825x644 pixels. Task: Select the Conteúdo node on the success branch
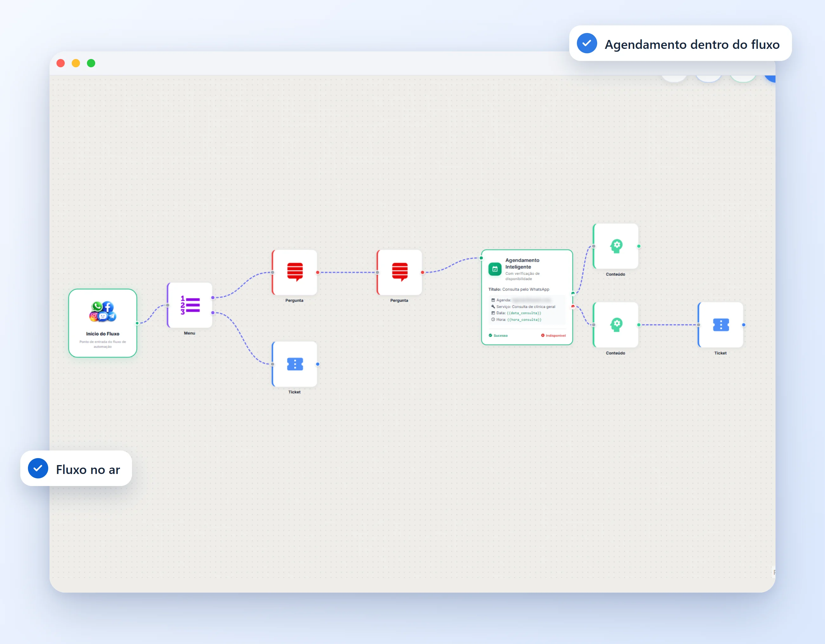616,246
